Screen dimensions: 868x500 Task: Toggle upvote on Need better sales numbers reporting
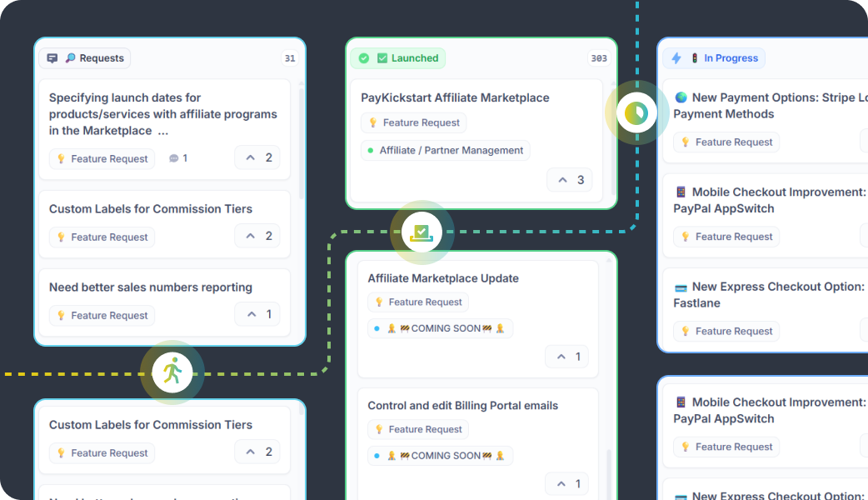tap(257, 314)
